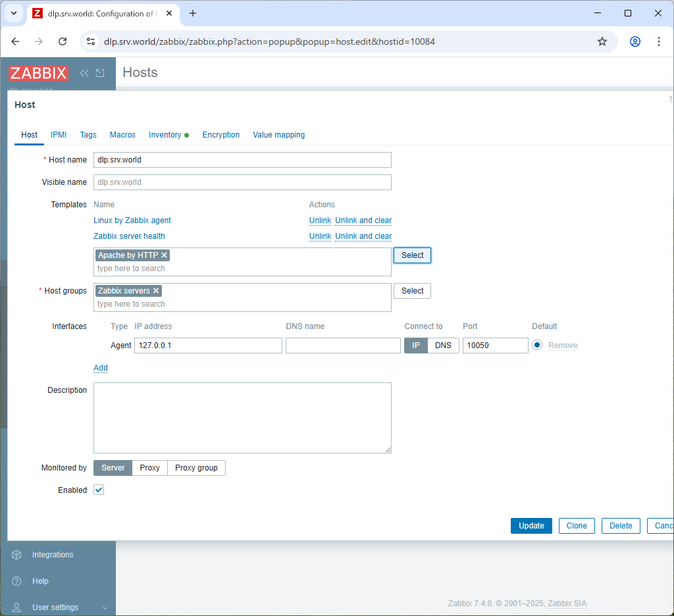Open a new browser tab
The height and width of the screenshot is (616, 674).
tap(193, 13)
